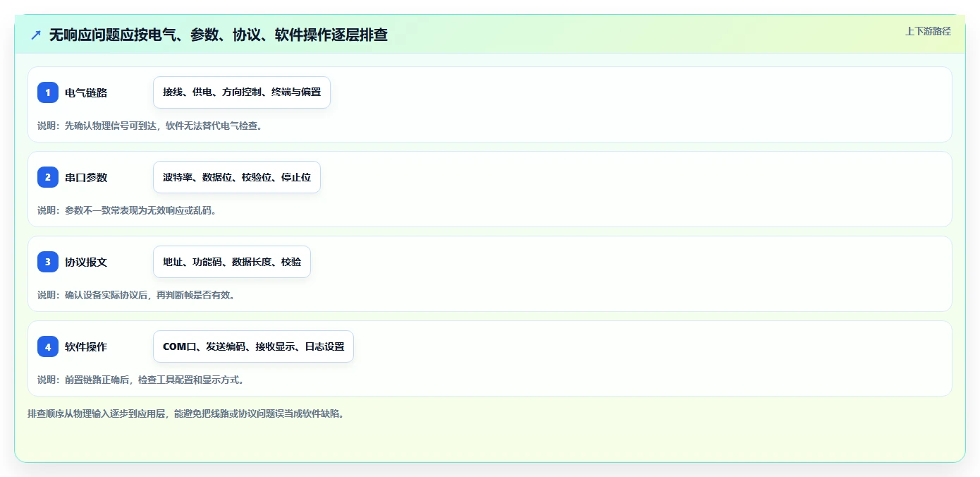Screen dimensions: 980x477
Task: Click the arrow icon beside the title
Action: click(36, 35)
